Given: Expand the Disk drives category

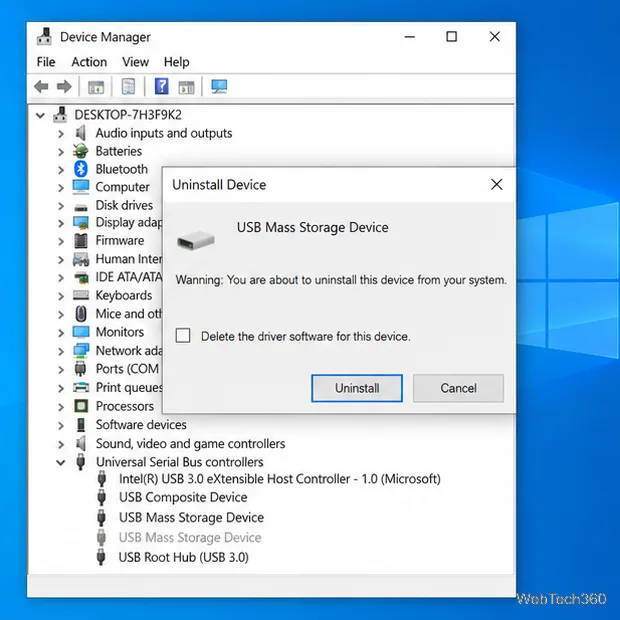Looking at the screenshot, I should click(x=61, y=206).
